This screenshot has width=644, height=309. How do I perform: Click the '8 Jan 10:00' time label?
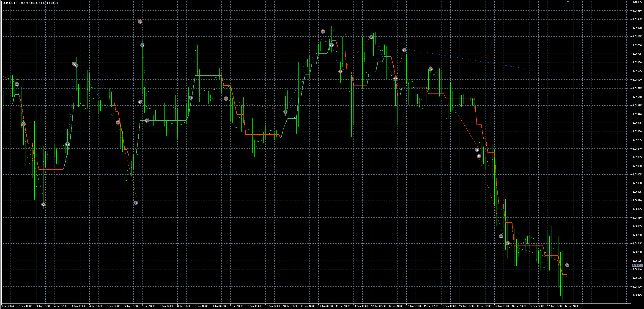pyautogui.click(x=184, y=306)
